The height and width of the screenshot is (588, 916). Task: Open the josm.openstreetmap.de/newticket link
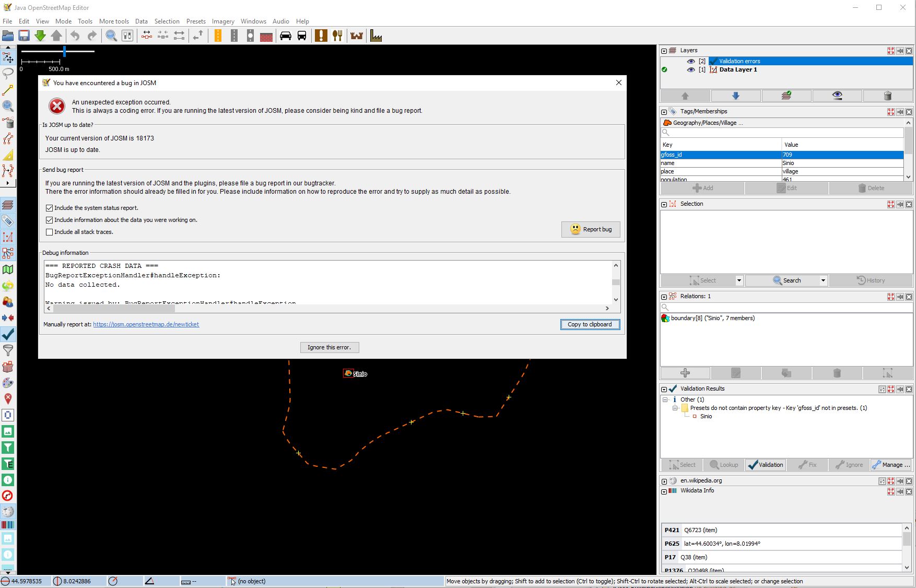pyautogui.click(x=146, y=324)
